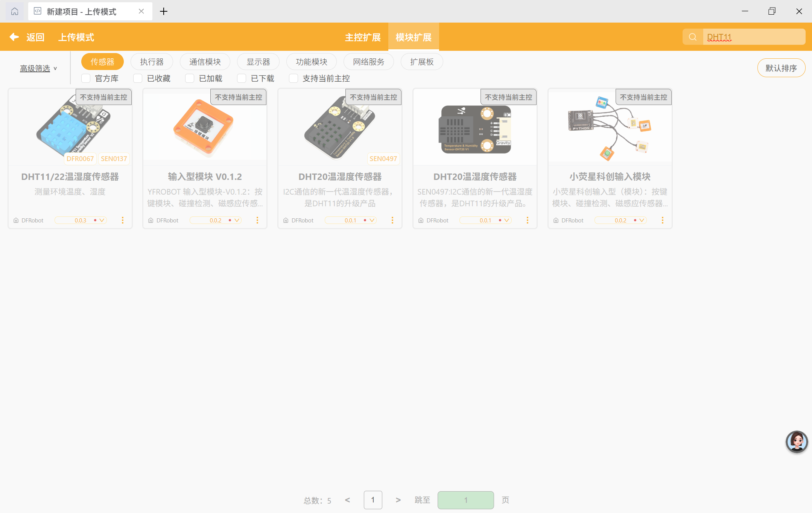Open a new tab with the plus icon
This screenshot has height=513, width=812.
(164, 11)
